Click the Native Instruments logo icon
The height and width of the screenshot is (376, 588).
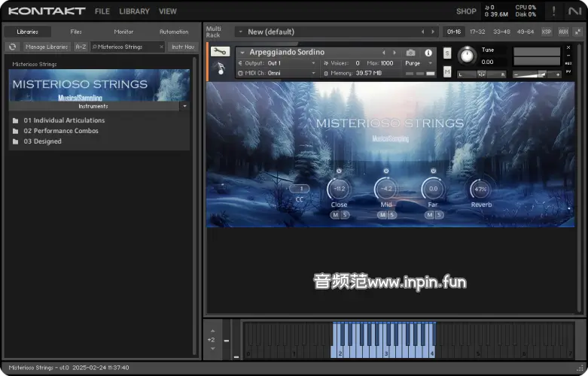point(574,11)
